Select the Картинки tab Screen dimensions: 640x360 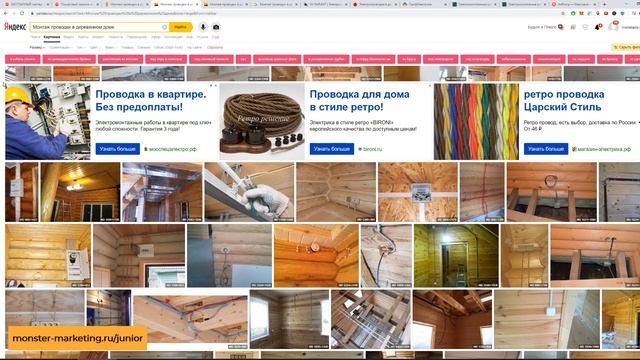point(52,37)
